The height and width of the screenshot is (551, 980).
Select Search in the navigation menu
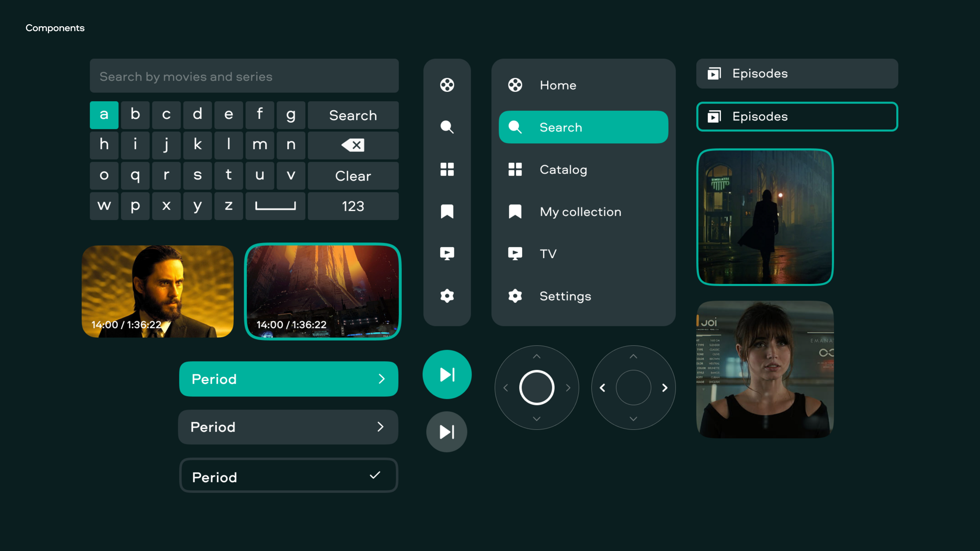coord(583,127)
